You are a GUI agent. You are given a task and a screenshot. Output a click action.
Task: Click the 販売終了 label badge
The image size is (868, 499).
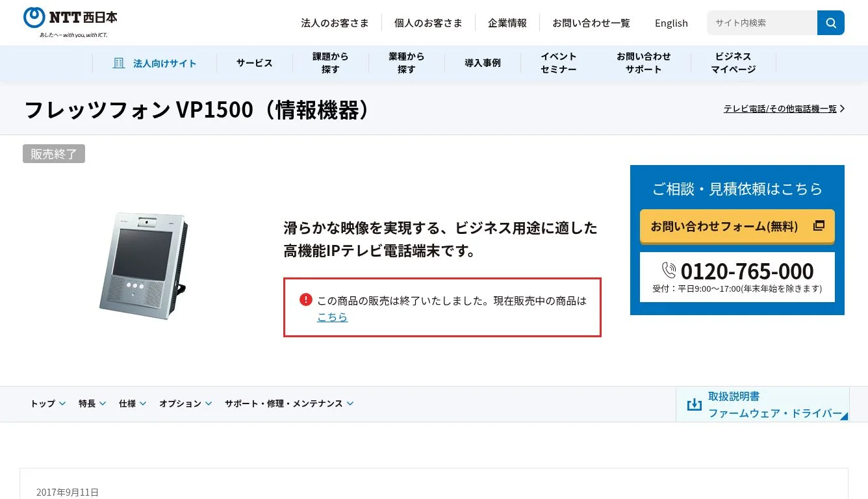coord(54,154)
